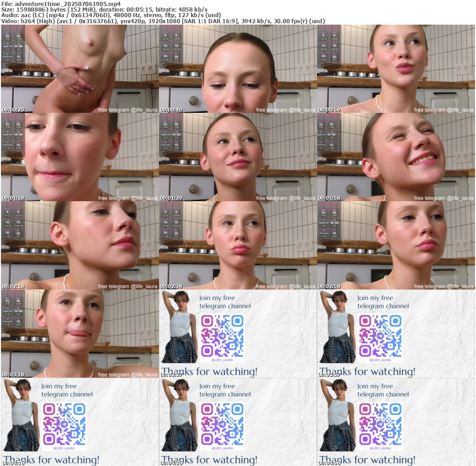Select the frame at 00:02:58

click(396, 245)
